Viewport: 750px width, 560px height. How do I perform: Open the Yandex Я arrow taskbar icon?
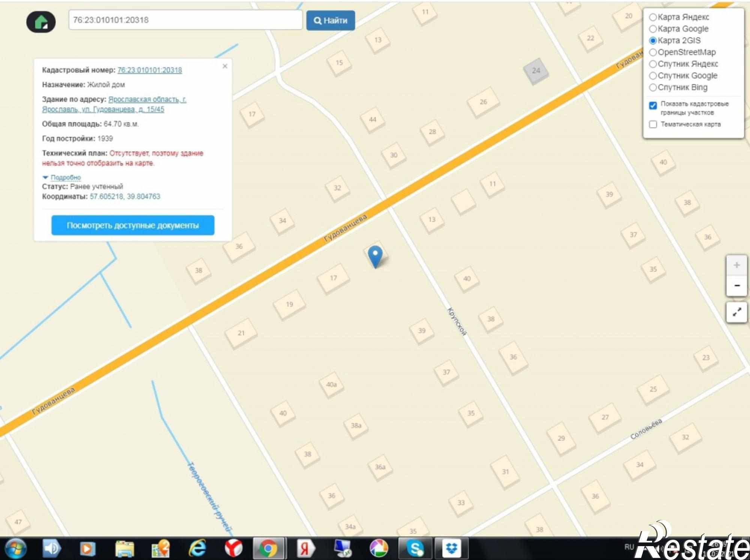[x=306, y=549]
